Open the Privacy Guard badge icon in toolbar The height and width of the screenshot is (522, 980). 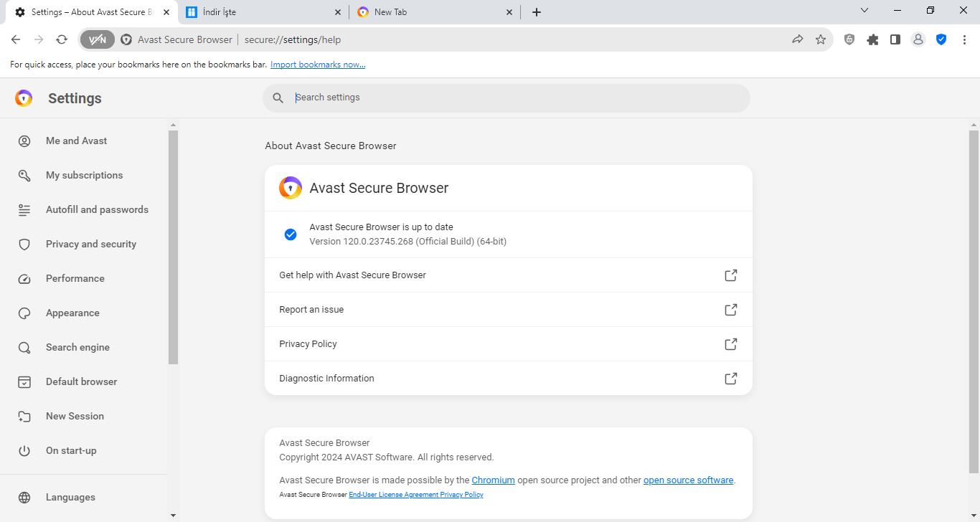[849, 39]
